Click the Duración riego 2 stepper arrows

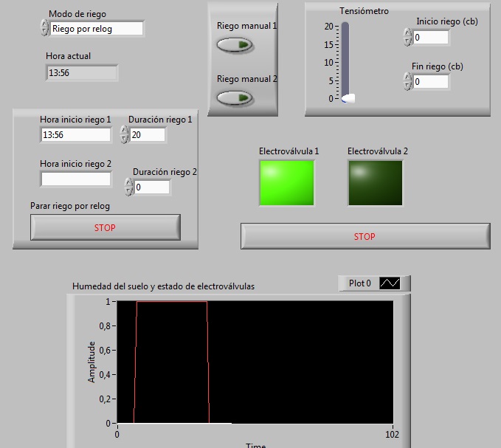(x=128, y=187)
